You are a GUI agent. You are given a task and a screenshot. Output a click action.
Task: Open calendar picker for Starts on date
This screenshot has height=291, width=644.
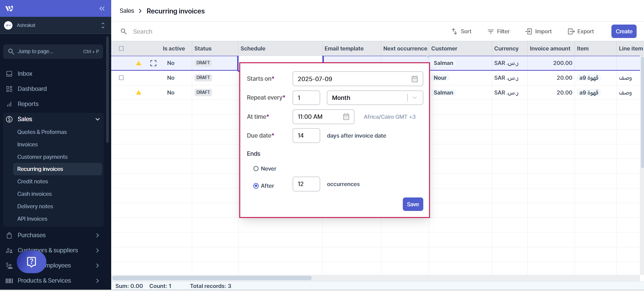pos(415,79)
